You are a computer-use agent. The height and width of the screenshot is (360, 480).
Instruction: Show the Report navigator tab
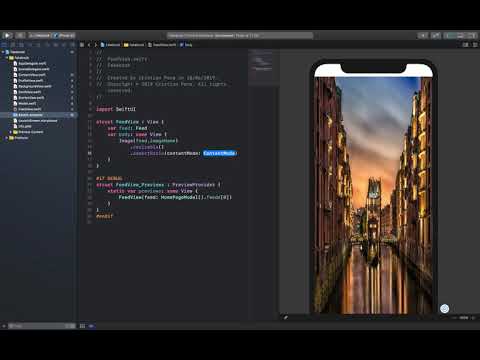click(72, 45)
